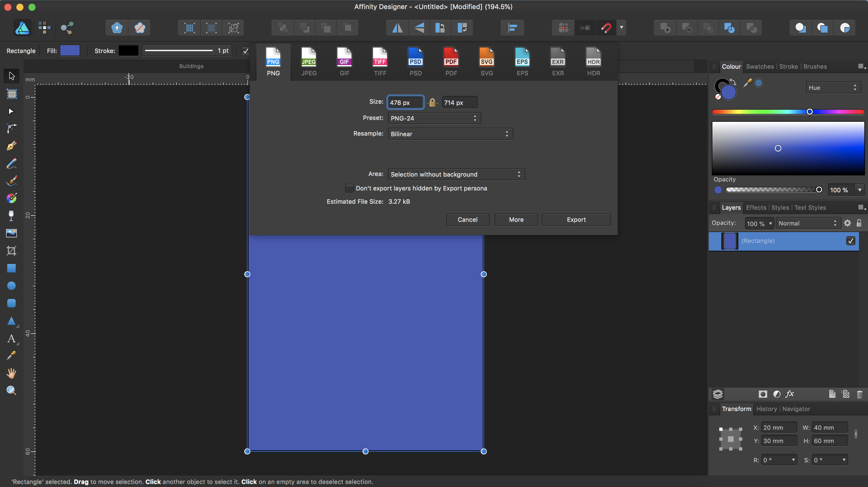Enable 'Don't export layers hidden' checkbox
Screen dimensions: 868x487
click(349, 188)
